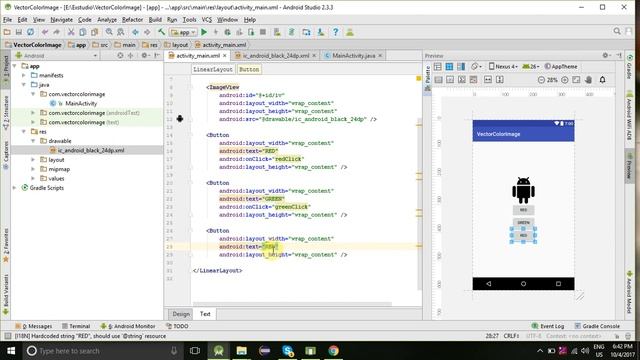Open the Gradle Console button
Image resolution: width=640 pixels, height=360 pixels.
click(597, 326)
